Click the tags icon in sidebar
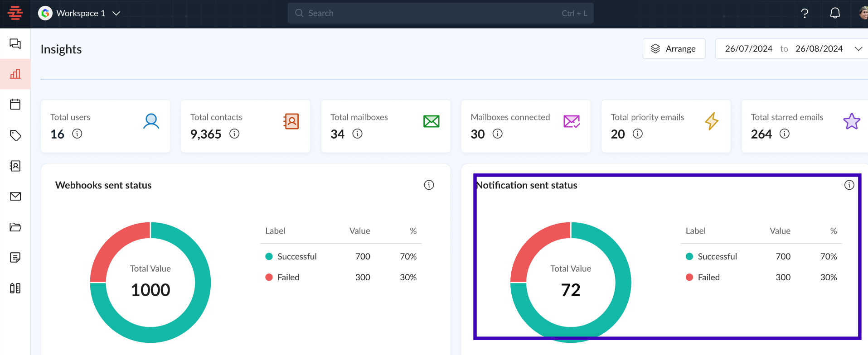 tap(15, 135)
